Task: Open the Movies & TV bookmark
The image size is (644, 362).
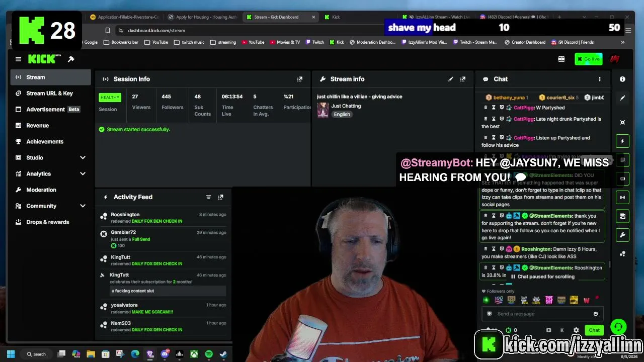Action: pos(285,42)
